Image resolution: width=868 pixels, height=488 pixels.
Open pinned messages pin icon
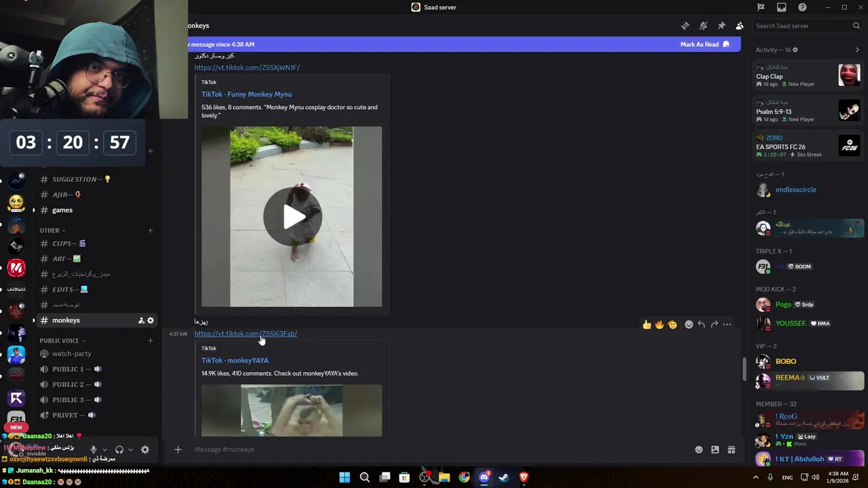tap(722, 26)
